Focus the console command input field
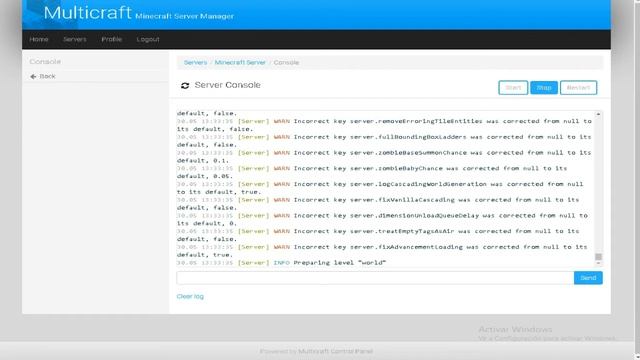 tap(375, 278)
